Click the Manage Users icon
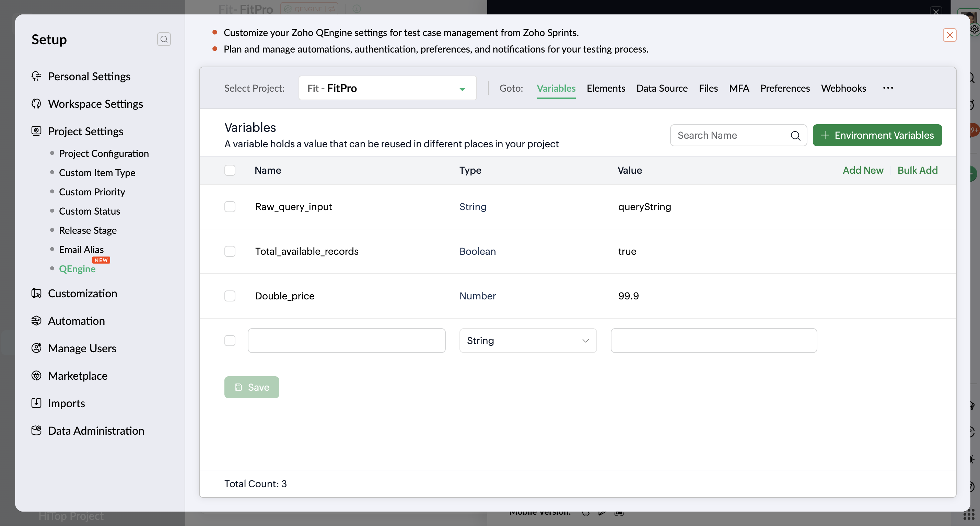 coord(36,348)
